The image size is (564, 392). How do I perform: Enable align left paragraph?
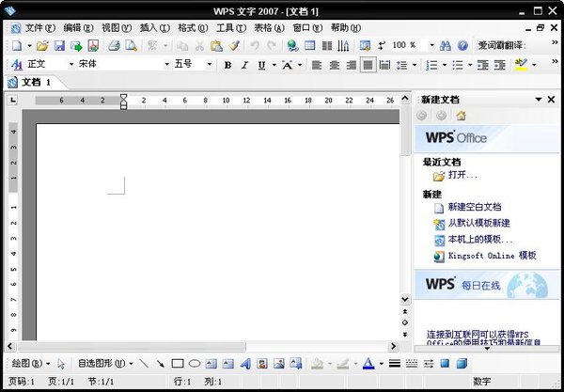point(317,65)
